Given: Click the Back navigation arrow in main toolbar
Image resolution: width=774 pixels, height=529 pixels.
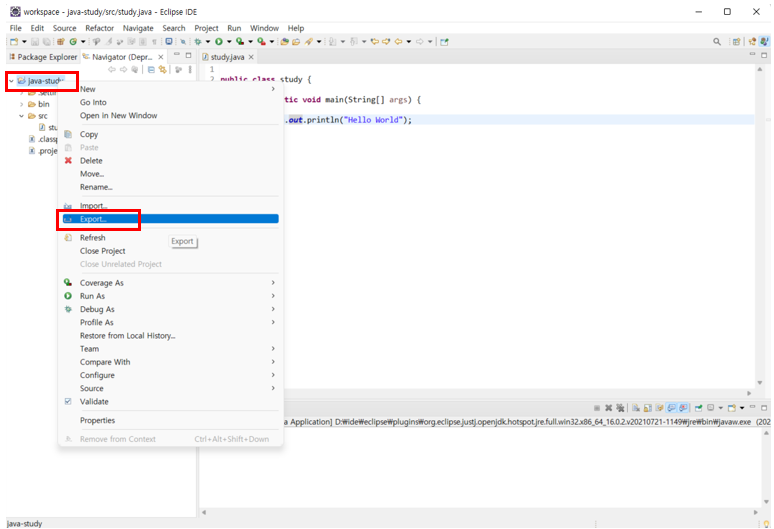Looking at the screenshot, I should click(x=399, y=42).
